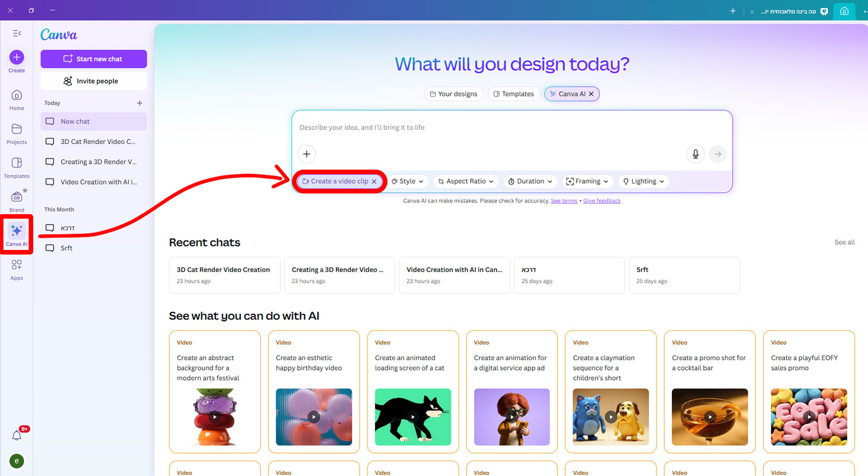The width and height of the screenshot is (868, 476).
Task: Select the Your designs tab
Action: (x=453, y=94)
